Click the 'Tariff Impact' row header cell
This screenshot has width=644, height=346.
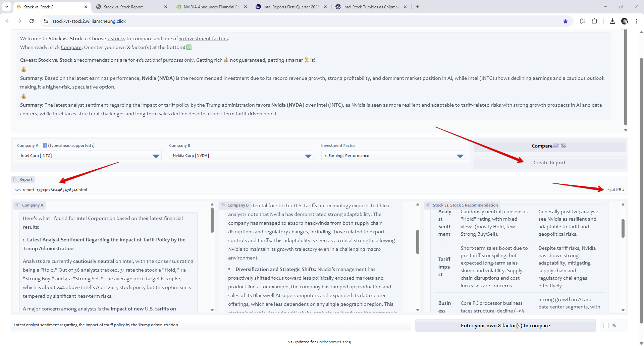pyautogui.click(x=445, y=267)
